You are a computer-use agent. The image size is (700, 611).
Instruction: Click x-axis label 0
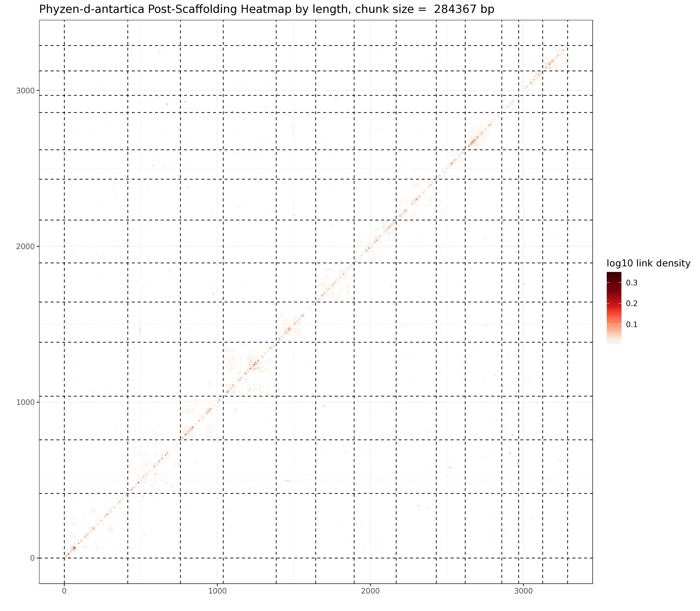click(64, 592)
